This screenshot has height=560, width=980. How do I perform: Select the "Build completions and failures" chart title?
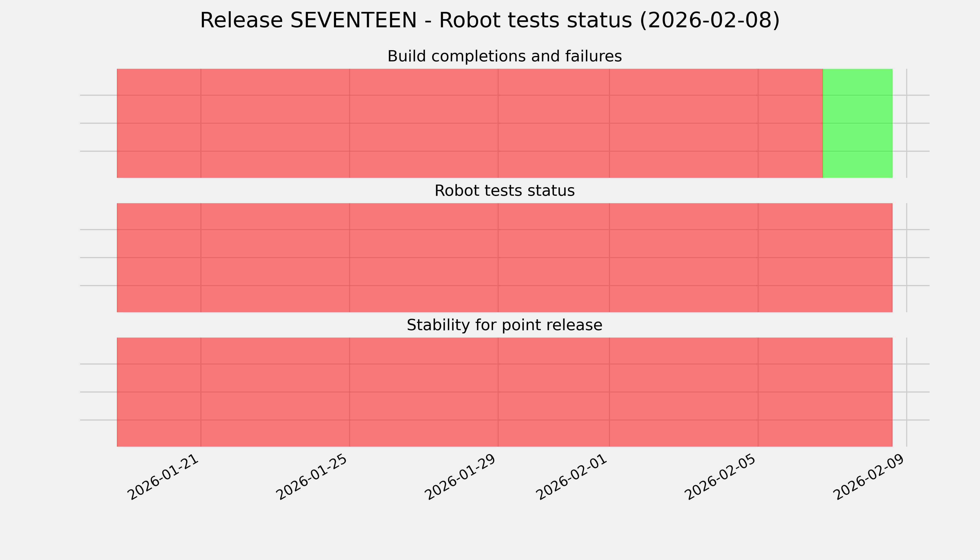point(504,56)
